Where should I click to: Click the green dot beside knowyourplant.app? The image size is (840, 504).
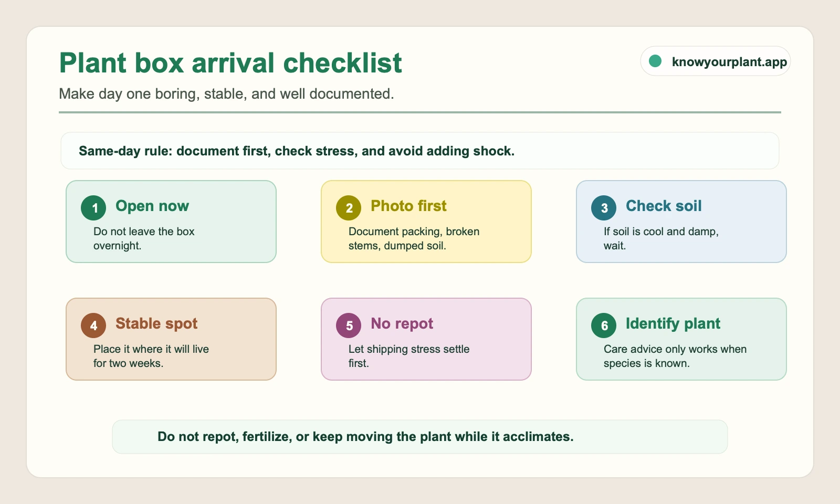pos(655,61)
